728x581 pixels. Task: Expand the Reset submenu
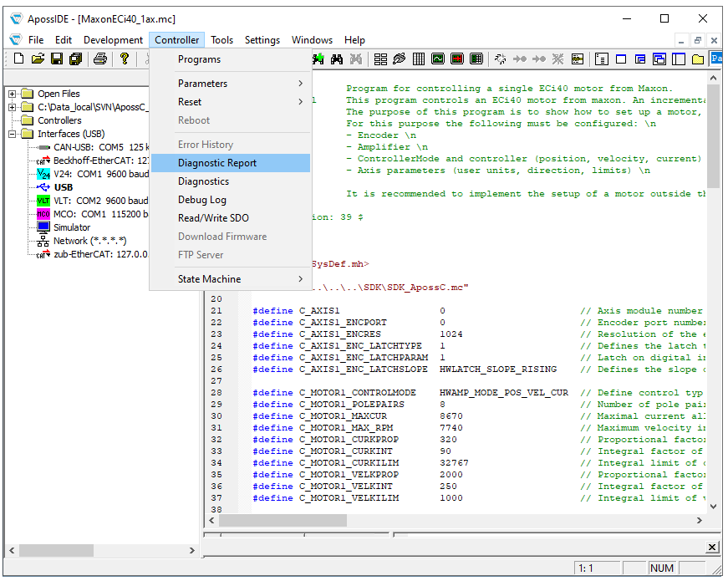pos(231,102)
